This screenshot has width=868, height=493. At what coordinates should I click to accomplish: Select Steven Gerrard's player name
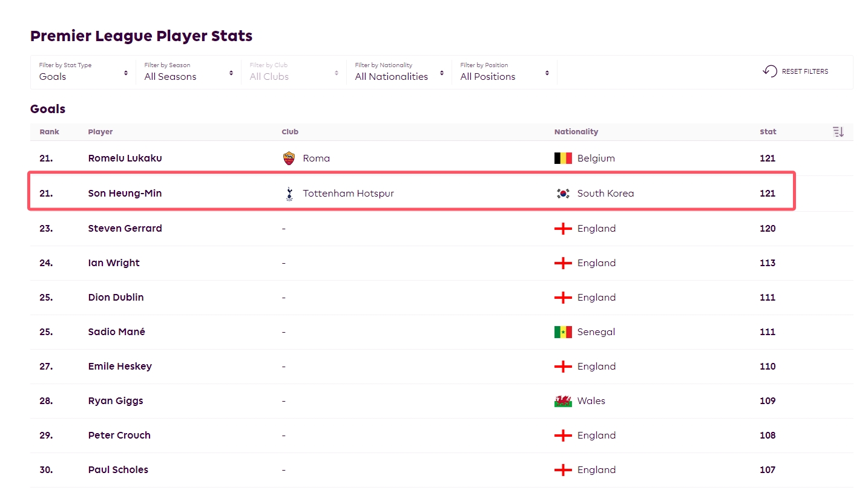click(124, 229)
